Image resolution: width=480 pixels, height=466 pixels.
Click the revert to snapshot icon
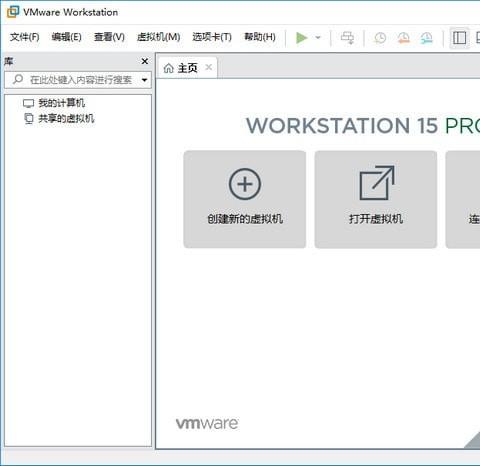coord(403,38)
